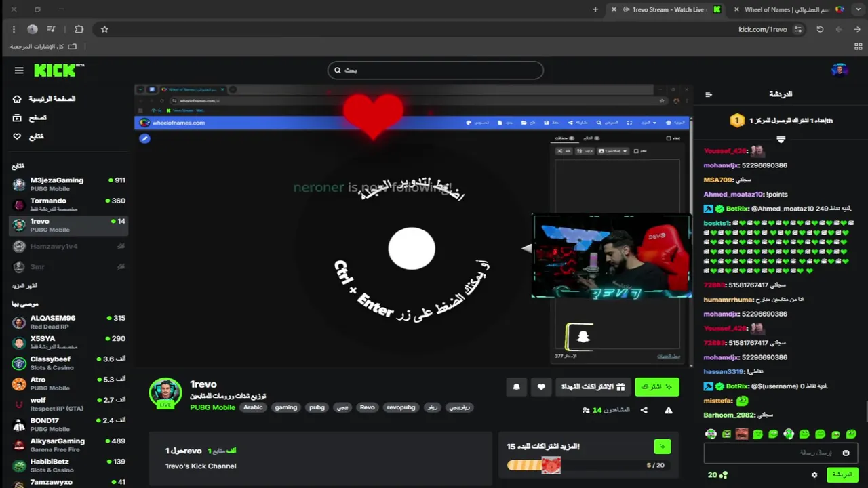This screenshot has width=868, height=488.
Task: Toggle notifications with the bell button
Action: (x=517, y=386)
